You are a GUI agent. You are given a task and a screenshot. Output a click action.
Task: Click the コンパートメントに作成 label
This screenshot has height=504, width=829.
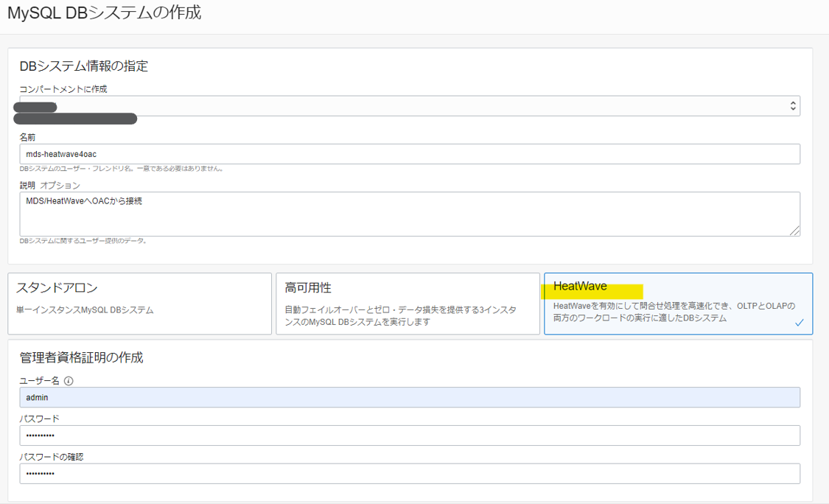pos(63,89)
